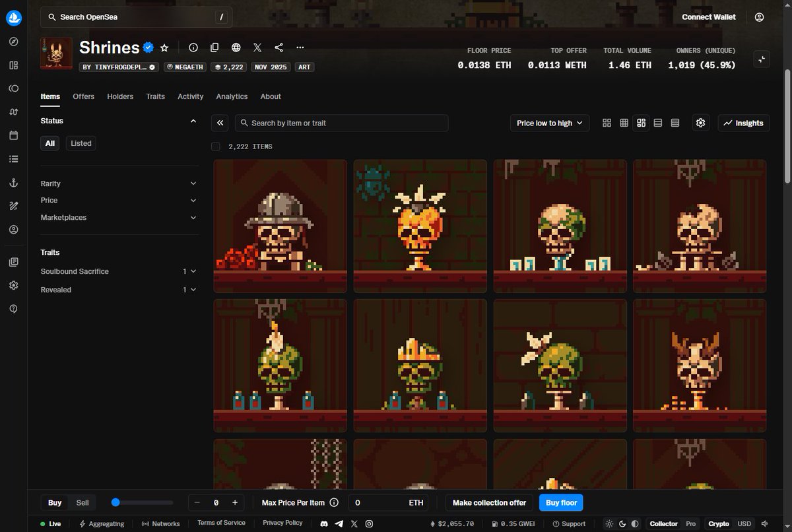Switch to Buy mode
The height and width of the screenshot is (532, 792).
point(55,502)
